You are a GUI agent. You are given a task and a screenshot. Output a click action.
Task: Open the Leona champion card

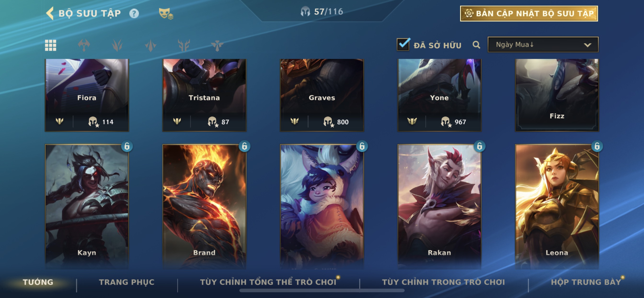[x=557, y=206]
